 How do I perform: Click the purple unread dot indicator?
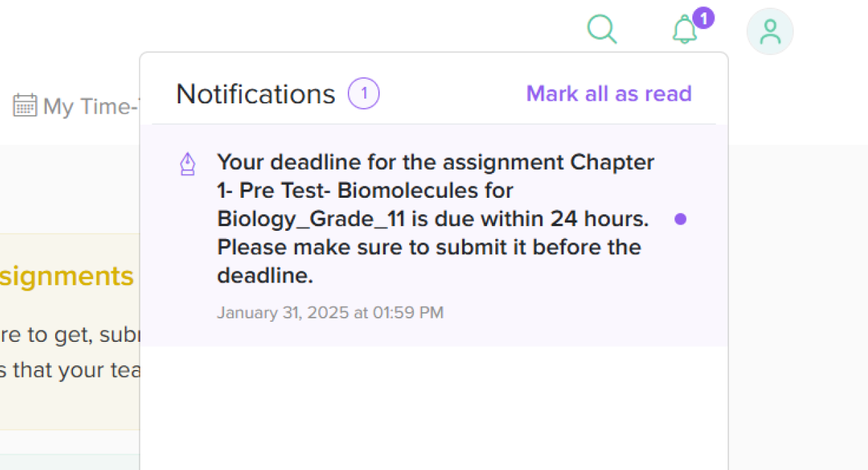click(681, 219)
